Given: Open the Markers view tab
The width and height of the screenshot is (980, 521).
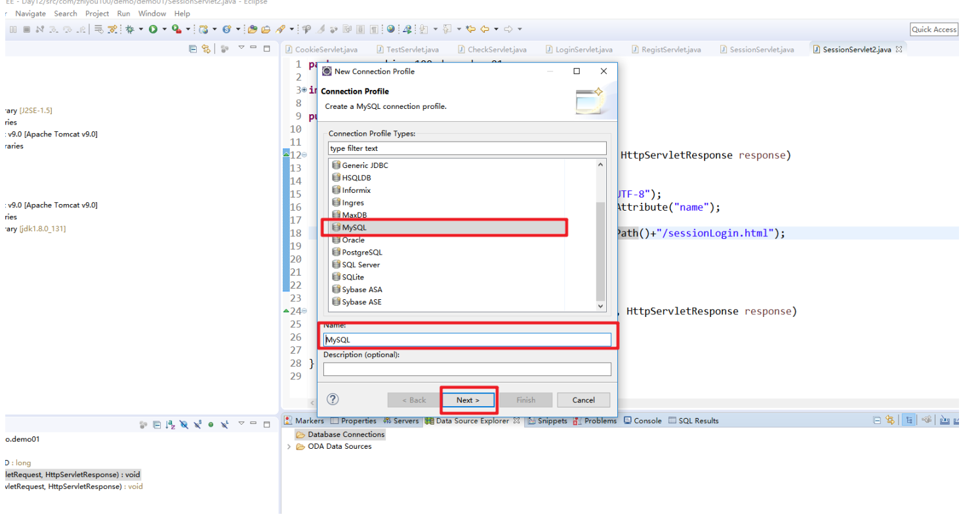Looking at the screenshot, I should (304, 421).
